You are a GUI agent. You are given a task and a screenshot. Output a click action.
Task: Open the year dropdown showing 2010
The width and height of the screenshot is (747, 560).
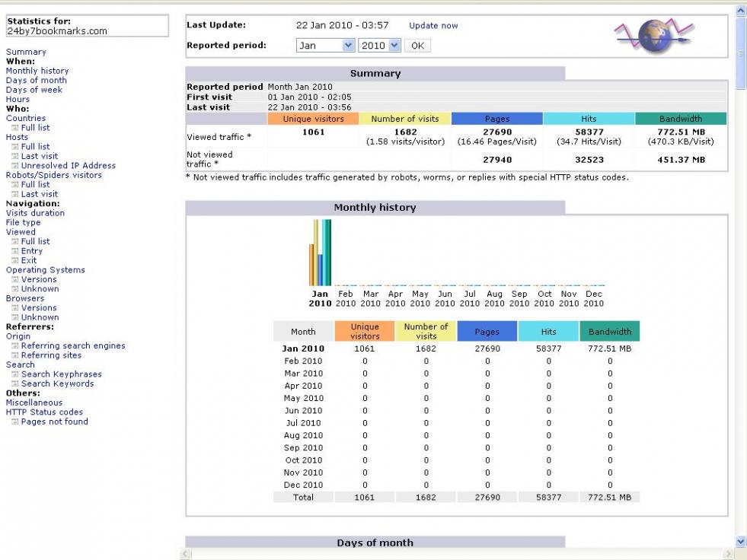(x=379, y=46)
